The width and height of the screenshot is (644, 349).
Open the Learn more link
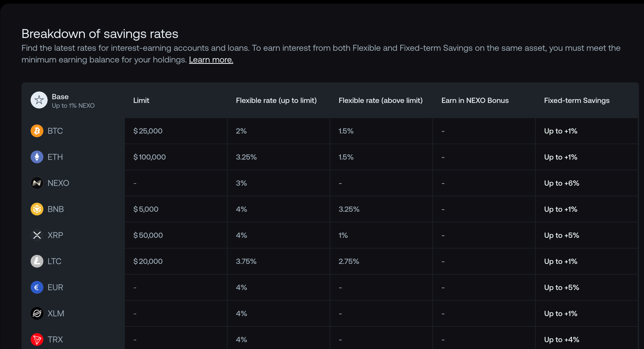click(x=211, y=60)
